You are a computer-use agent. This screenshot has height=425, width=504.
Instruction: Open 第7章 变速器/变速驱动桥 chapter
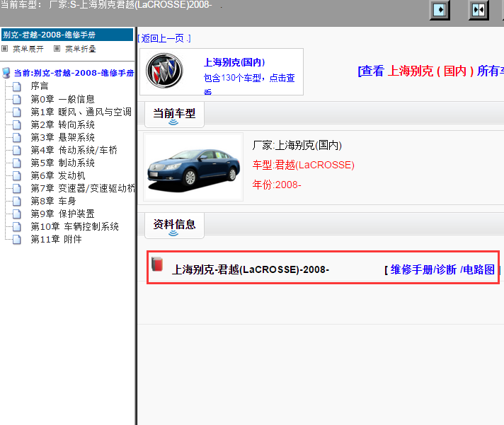[83, 188]
